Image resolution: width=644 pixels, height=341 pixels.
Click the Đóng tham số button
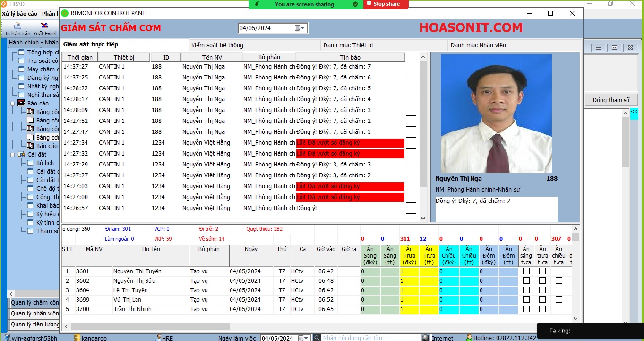[x=611, y=100]
